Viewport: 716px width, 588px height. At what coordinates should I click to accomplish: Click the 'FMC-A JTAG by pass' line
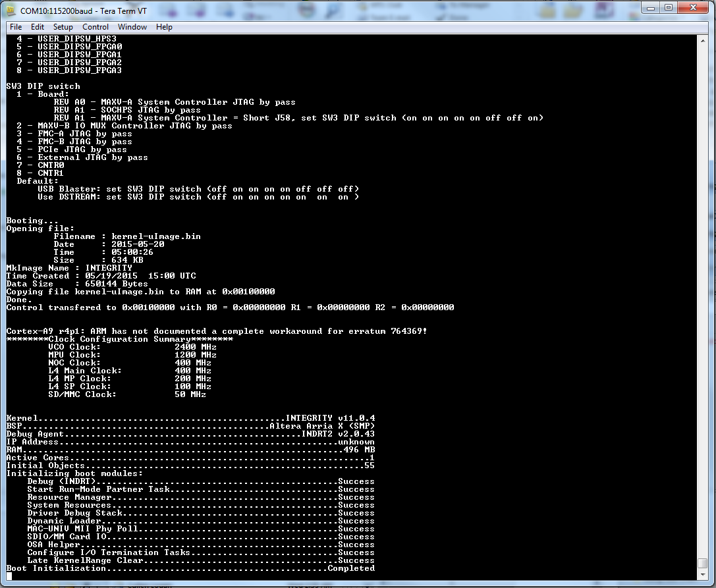tap(74, 134)
